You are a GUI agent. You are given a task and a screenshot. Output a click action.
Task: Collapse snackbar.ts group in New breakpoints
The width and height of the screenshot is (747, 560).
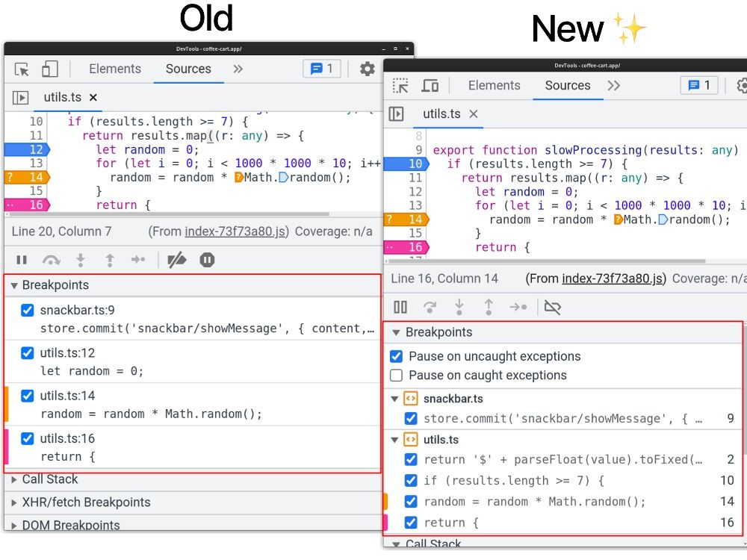point(395,399)
